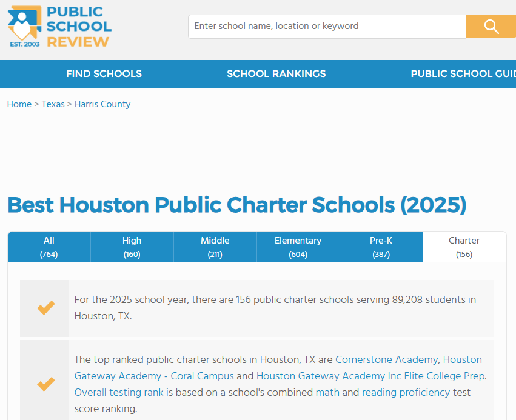Screen dimensions: 516x420
Task: Open the Cornerstone Academy link
Action: click(x=386, y=359)
